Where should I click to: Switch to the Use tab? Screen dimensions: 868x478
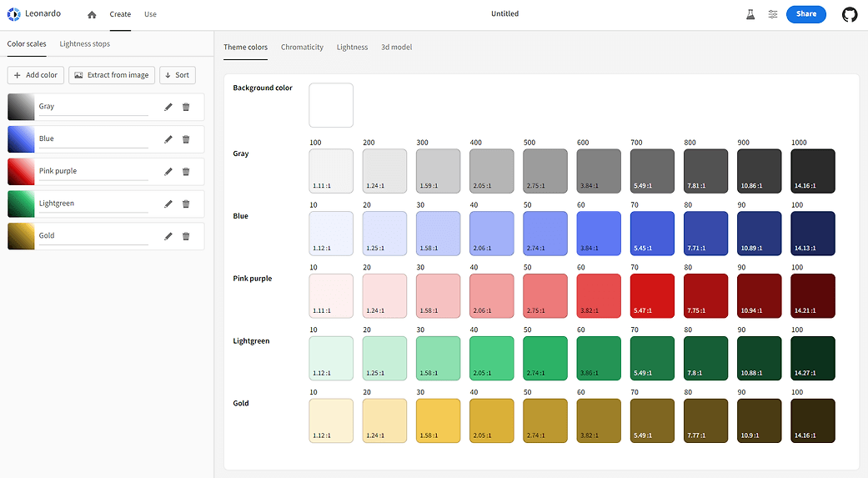pos(151,14)
